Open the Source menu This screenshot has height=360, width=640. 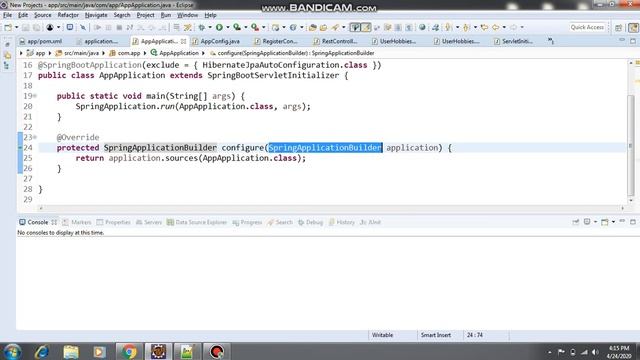(x=42, y=15)
